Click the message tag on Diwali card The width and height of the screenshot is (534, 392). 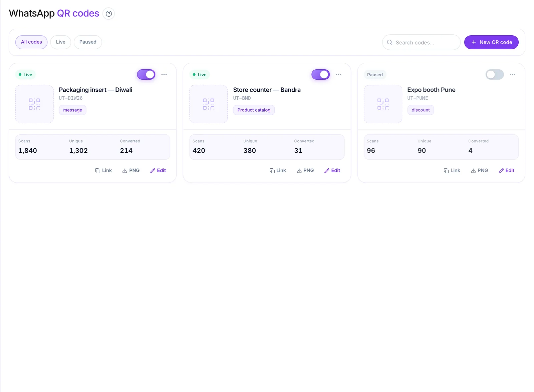(x=72, y=110)
